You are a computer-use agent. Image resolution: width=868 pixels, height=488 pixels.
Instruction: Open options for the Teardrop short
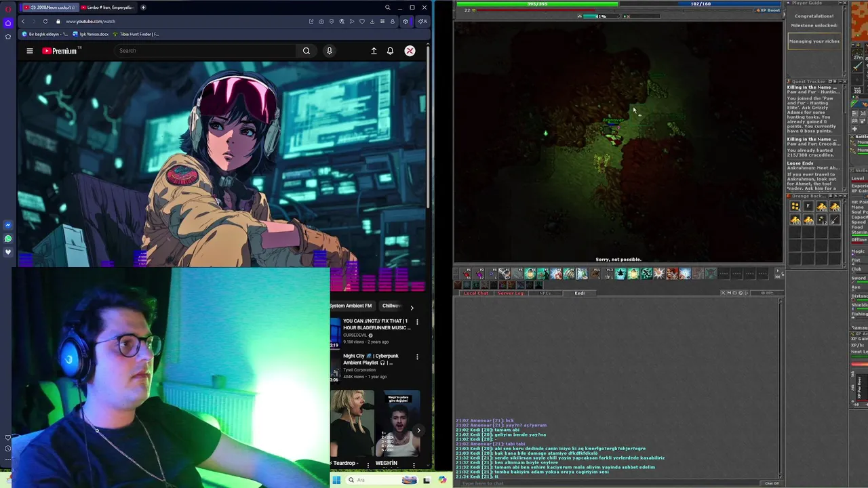(368, 464)
